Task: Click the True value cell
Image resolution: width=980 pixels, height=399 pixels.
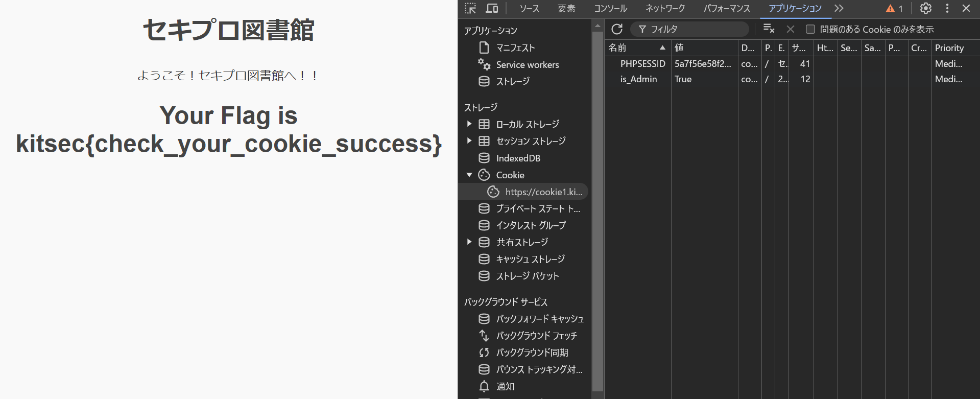Action: (x=704, y=79)
